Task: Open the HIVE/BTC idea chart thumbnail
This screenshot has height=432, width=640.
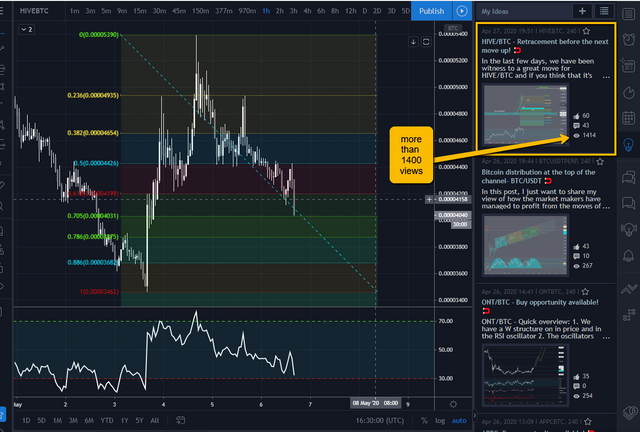Action: pyautogui.click(x=522, y=112)
